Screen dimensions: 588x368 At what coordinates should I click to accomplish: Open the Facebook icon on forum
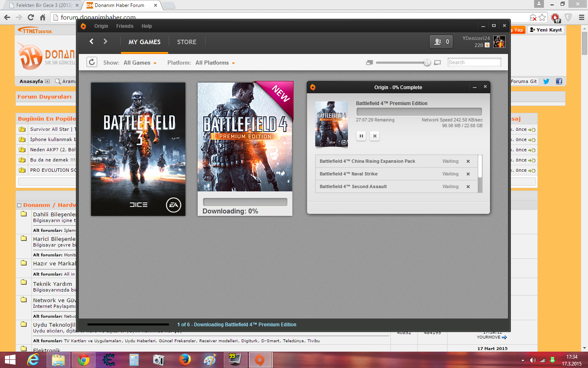(559, 81)
